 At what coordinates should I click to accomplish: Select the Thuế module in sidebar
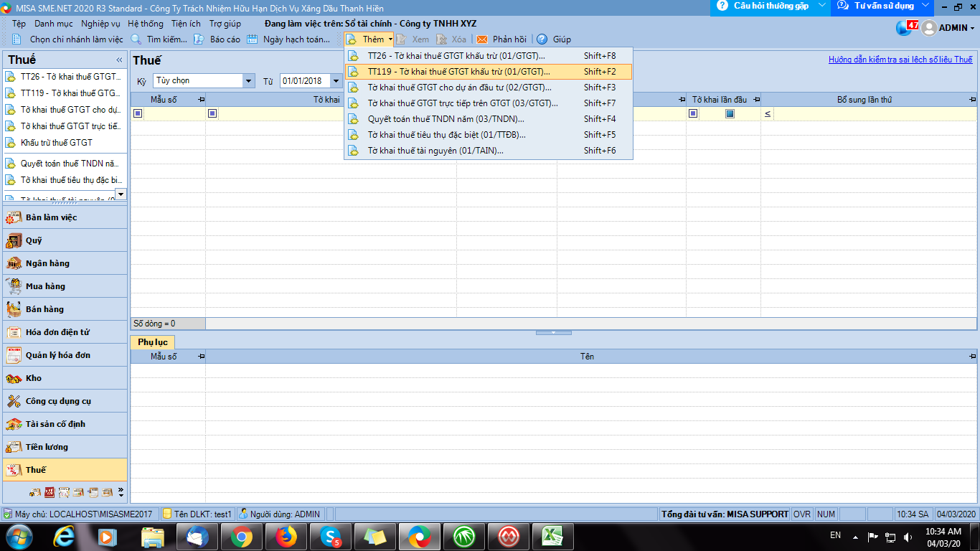pyautogui.click(x=65, y=470)
